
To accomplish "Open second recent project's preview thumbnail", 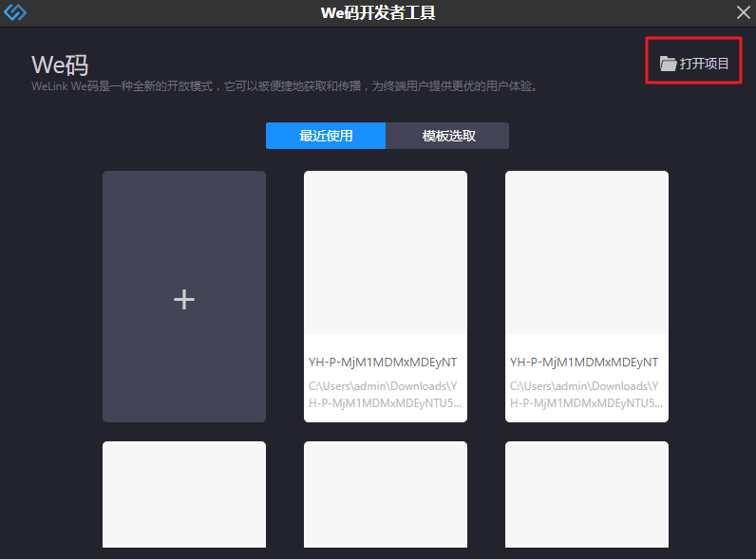I will point(587,252).
